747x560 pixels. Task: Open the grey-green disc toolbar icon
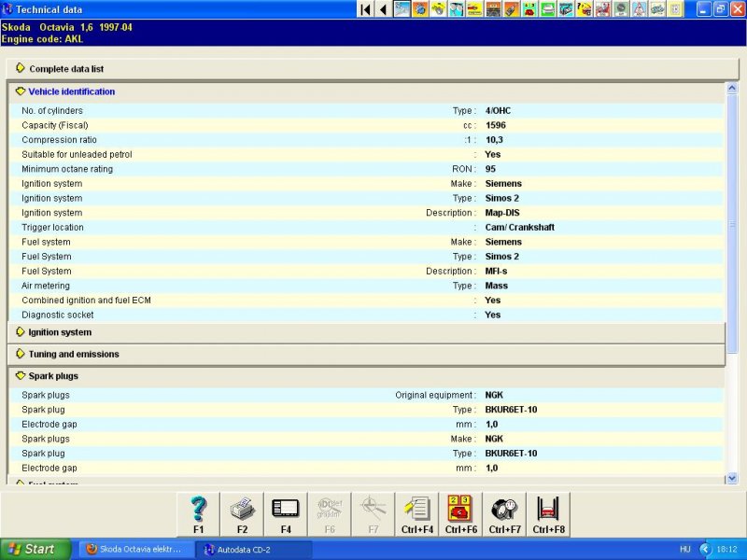pyautogui.click(x=620, y=9)
